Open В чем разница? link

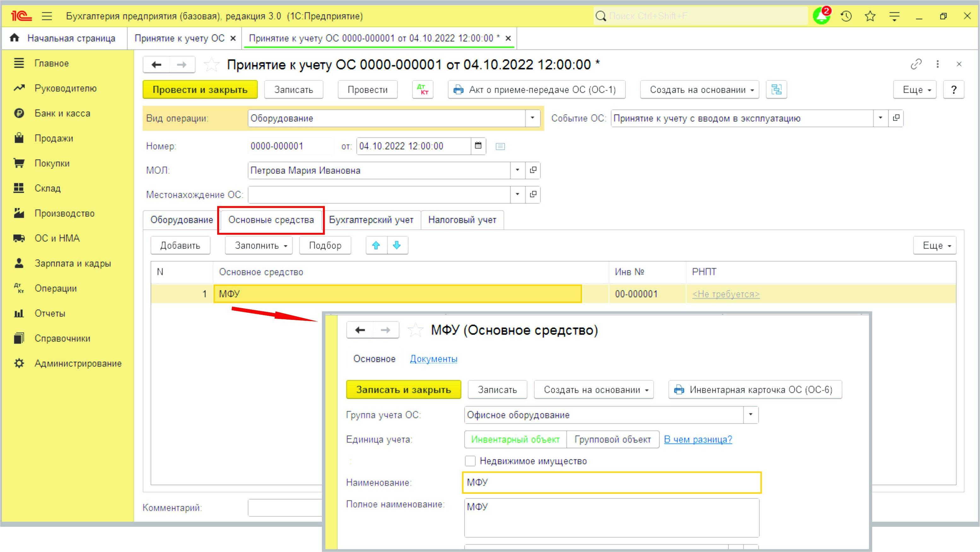point(698,439)
